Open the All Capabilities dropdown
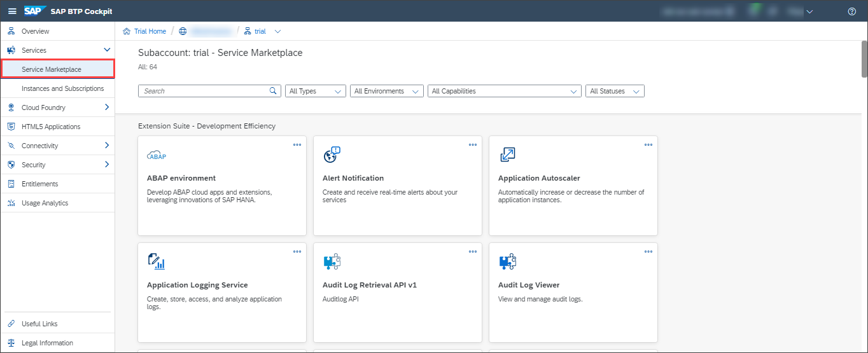This screenshot has width=868, height=353. pyautogui.click(x=505, y=91)
